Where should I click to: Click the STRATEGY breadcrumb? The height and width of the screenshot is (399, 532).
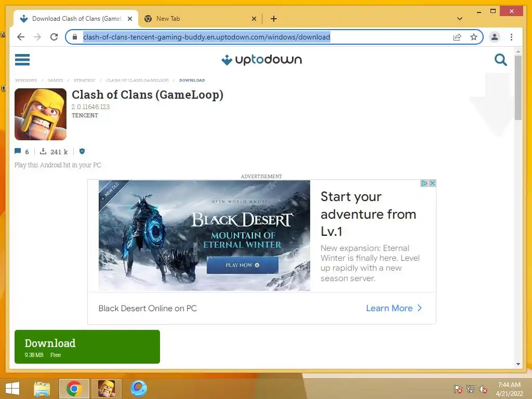point(85,80)
